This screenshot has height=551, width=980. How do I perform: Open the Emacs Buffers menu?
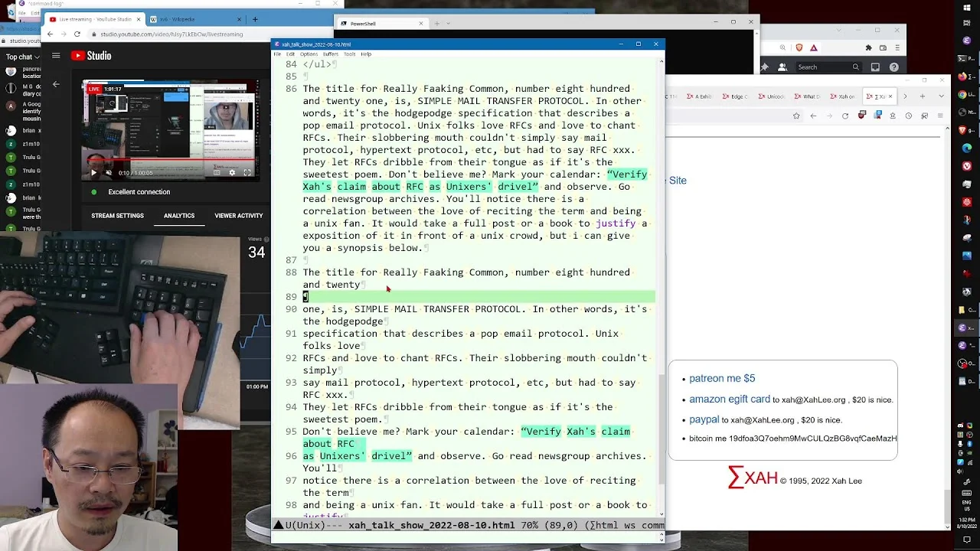pyautogui.click(x=330, y=54)
